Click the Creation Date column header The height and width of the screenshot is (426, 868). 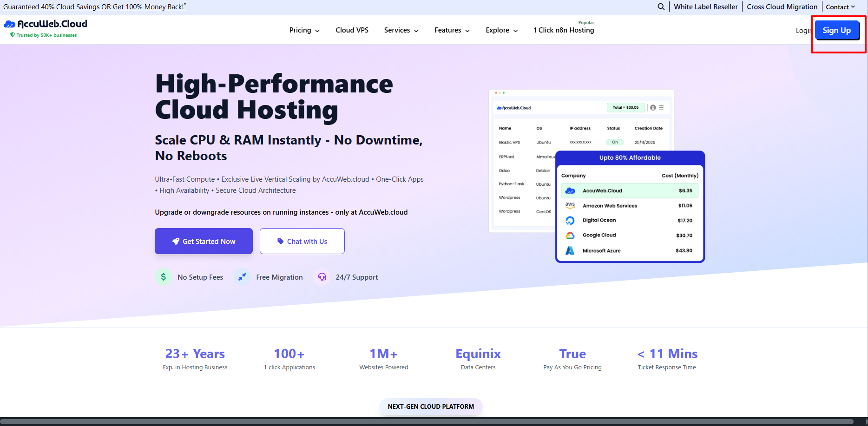pos(649,128)
